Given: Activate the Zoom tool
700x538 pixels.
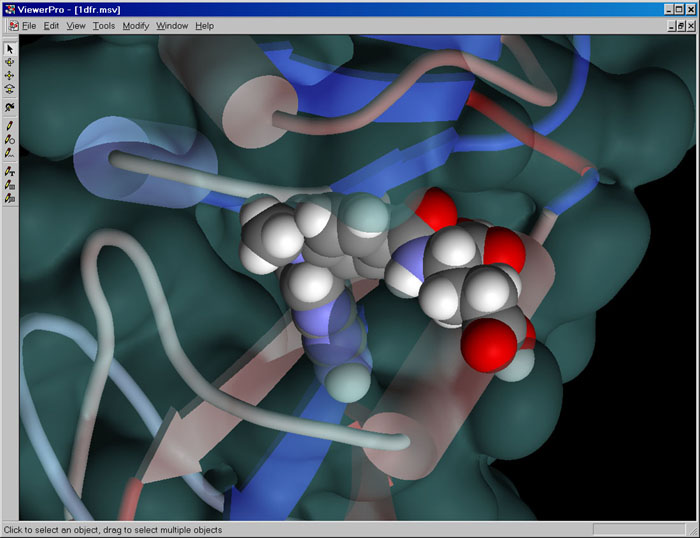Looking at the screenshot, I should (x=10, y=89).
